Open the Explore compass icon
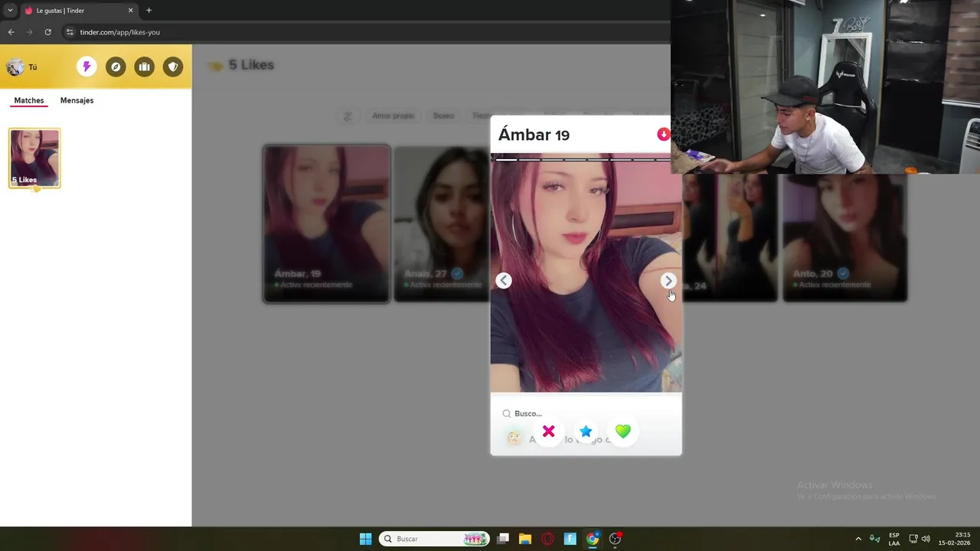This screenshot has width=980, height=551. (116, 67)
